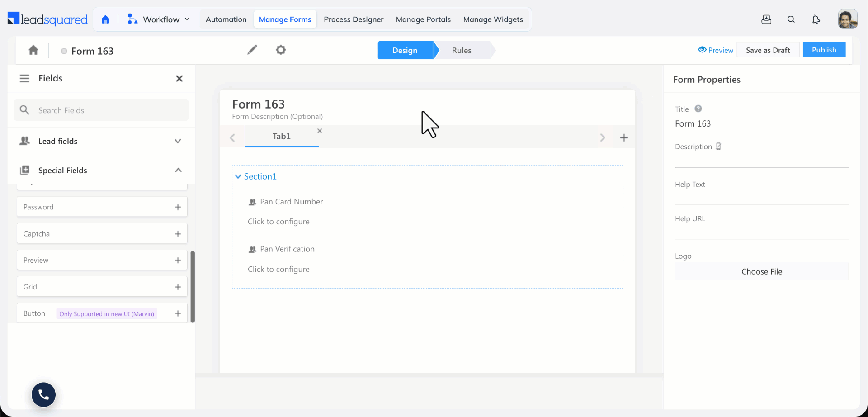
Task: Preview the form
Action: [716, 50]
